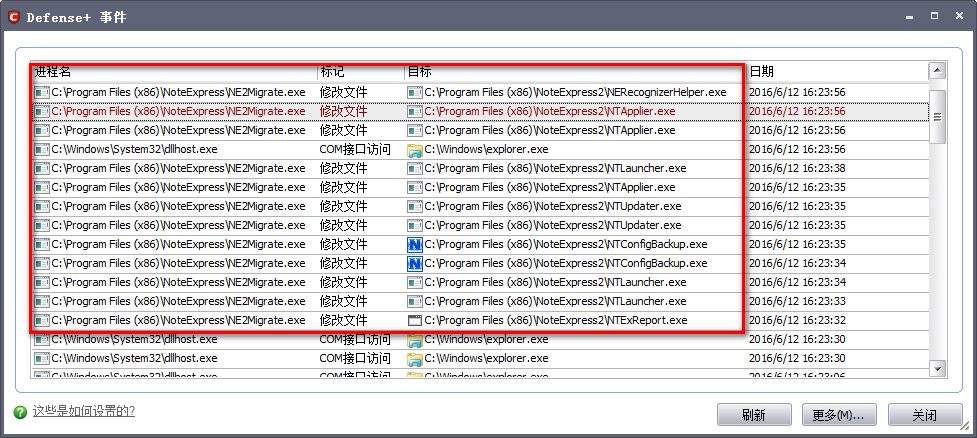This screenshot has width=977, height=438.
Task: Open the 更多(M)... button
Action: click(839, 415)
